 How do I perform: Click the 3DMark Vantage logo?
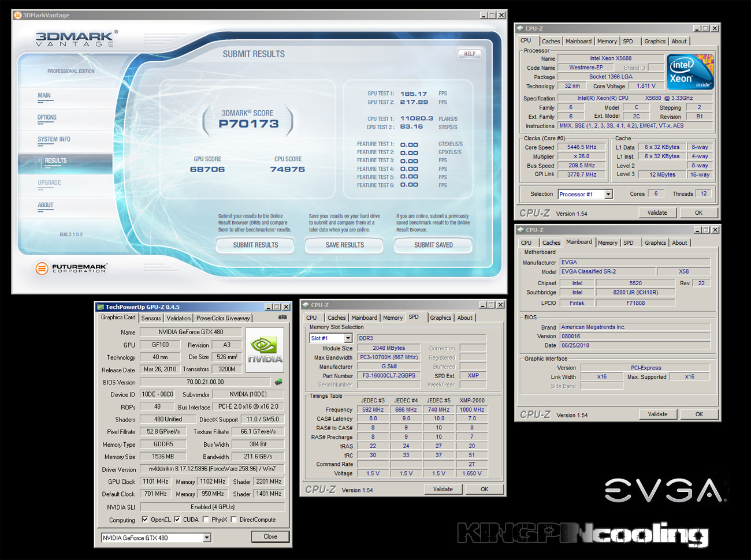(76, 39)
